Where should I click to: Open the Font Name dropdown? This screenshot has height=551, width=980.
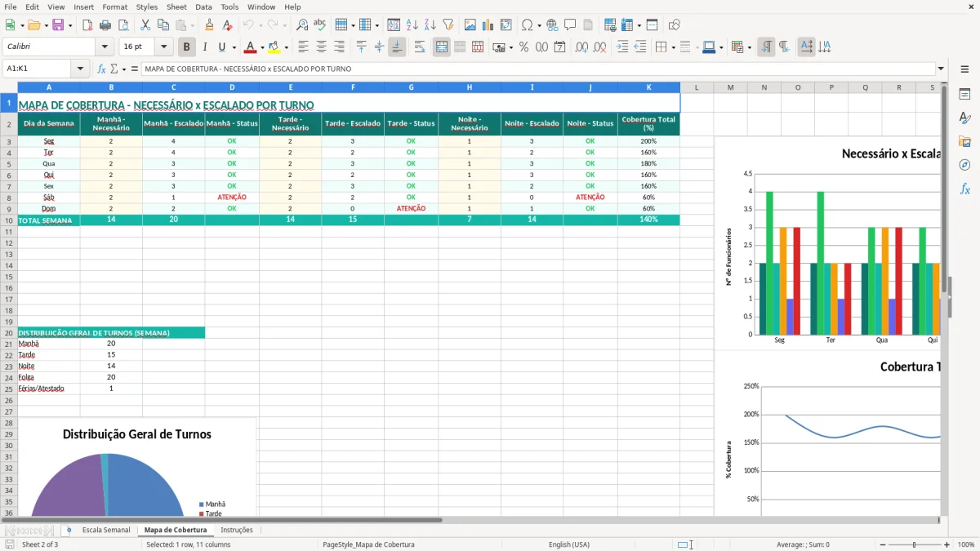point(105,47)
